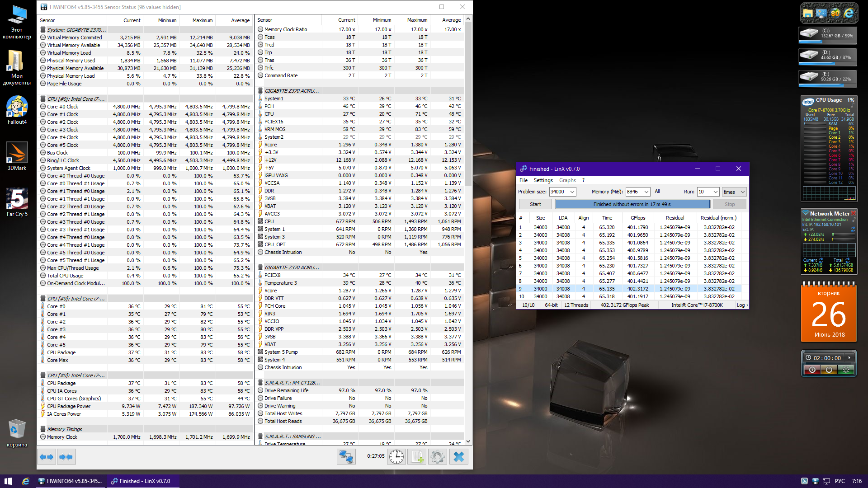Click the log file plus-sheet icon
868x488 pixels.
click(417, 457)
